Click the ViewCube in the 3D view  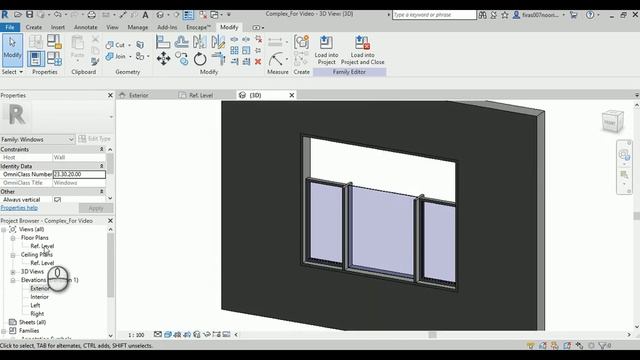tap(612, 122)
